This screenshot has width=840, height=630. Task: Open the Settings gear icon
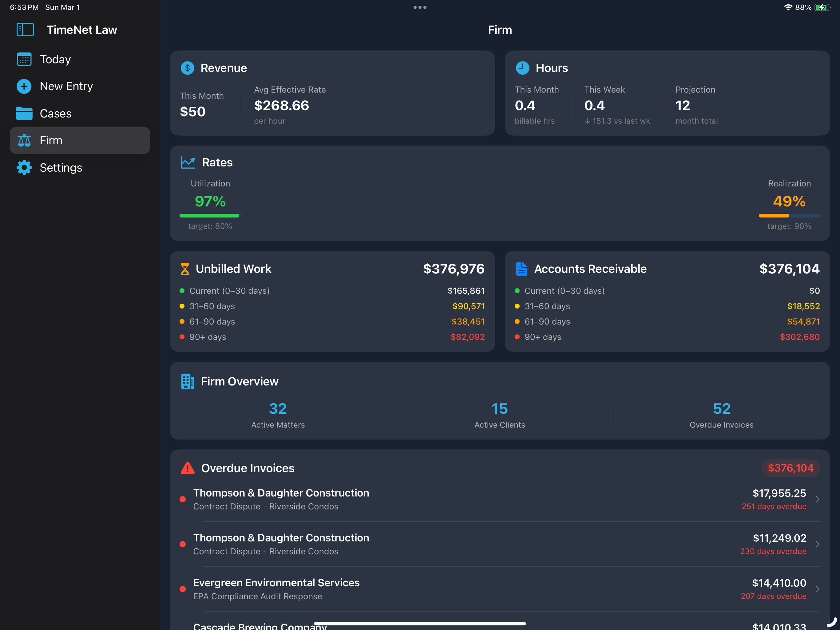coord(24,168)
